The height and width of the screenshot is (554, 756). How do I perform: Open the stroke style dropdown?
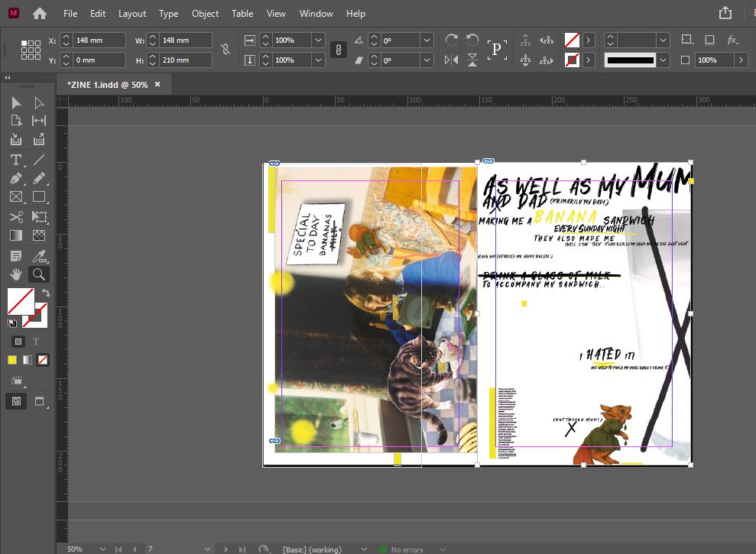(662, 60)
